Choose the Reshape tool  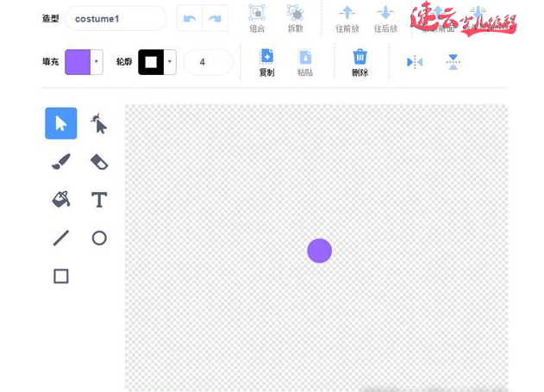point(99,124)
